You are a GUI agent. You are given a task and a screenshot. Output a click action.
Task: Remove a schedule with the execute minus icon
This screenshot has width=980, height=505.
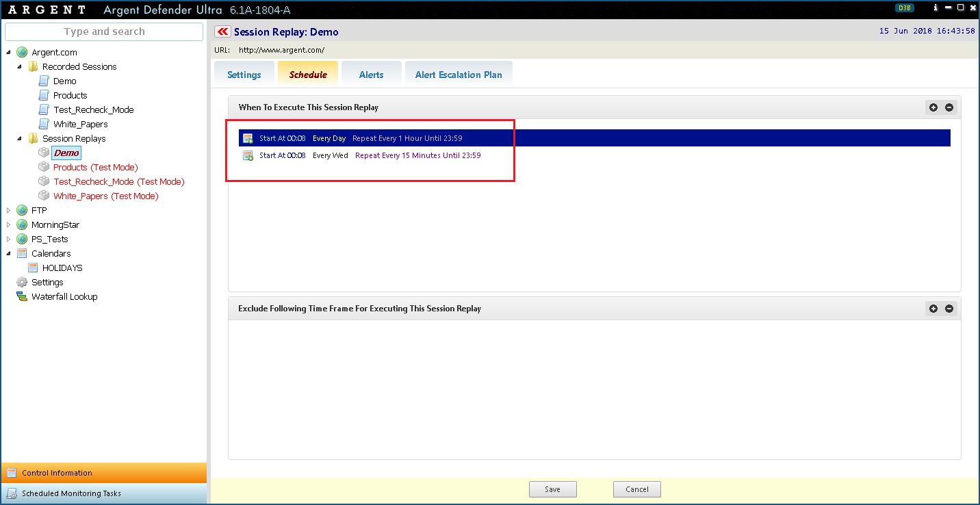(x=949, y=107)
